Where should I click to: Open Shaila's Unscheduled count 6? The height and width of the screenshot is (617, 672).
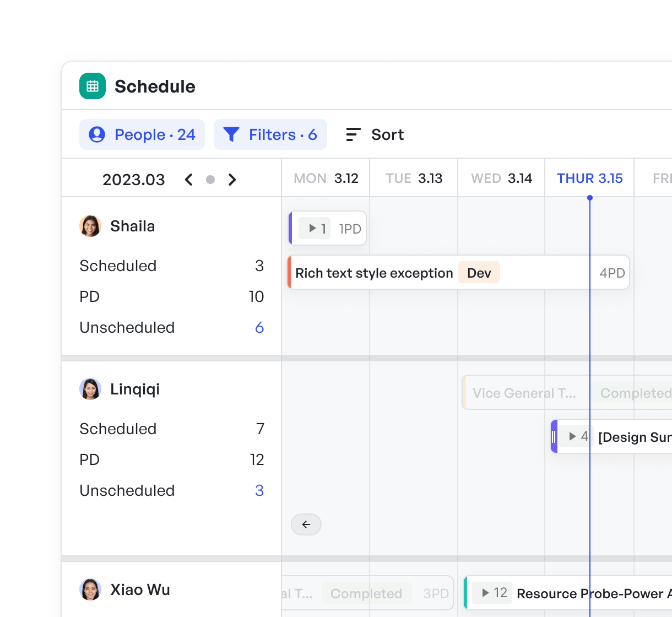pos(259,327)
